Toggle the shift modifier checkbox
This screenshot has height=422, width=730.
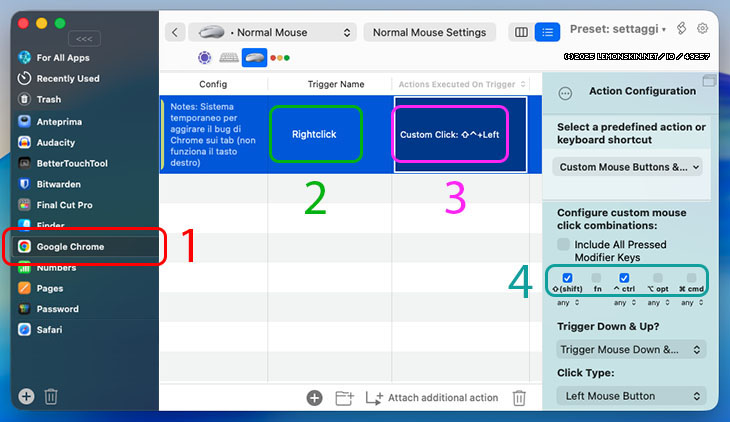[567, 278]
